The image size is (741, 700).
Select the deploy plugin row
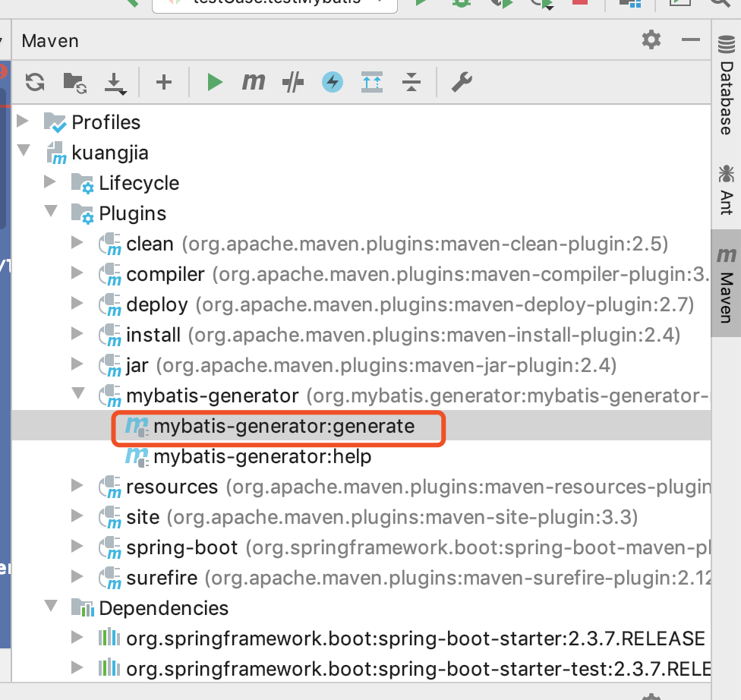(x=361, y=304)
